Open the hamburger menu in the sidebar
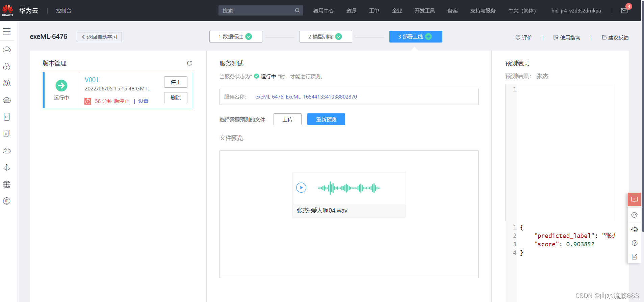The image size is (644, 302). (7, 31)
